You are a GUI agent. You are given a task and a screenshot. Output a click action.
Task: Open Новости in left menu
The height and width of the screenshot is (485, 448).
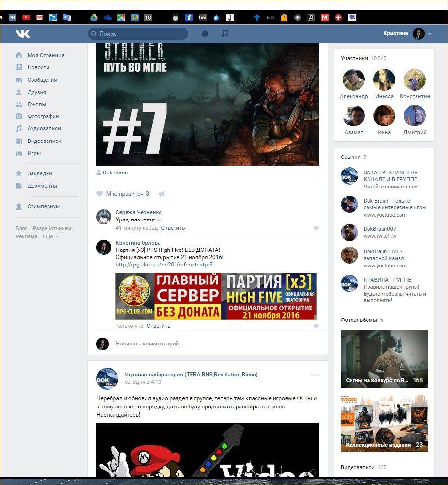pyautogui.click(x=38, y=67)
